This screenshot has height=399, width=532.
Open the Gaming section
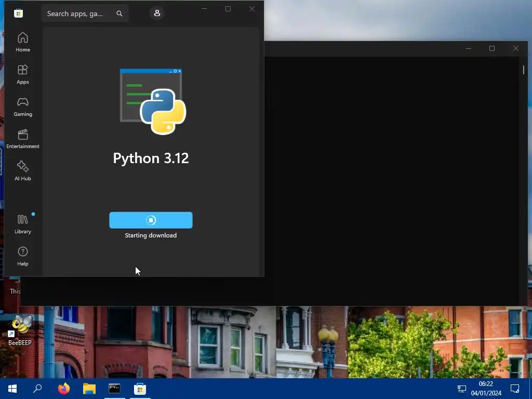point(23,107)
